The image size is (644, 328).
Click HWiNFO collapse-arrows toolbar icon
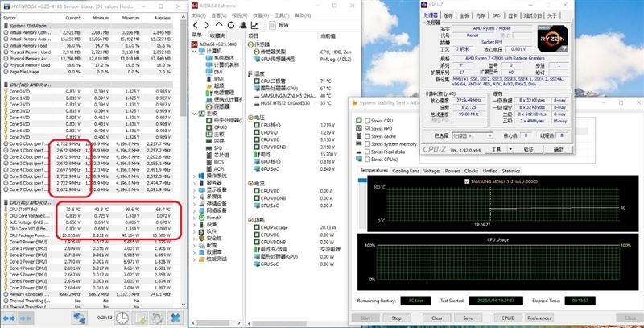[x=26, y=318]
